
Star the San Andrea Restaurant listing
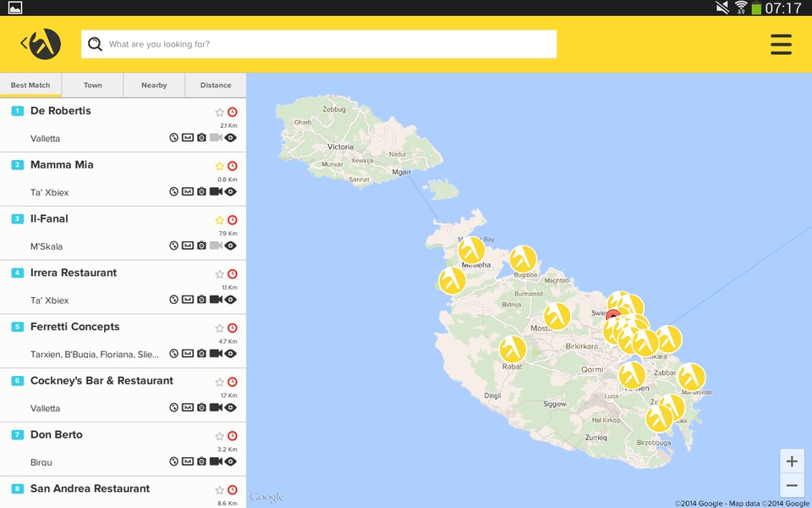pos(220,490)
